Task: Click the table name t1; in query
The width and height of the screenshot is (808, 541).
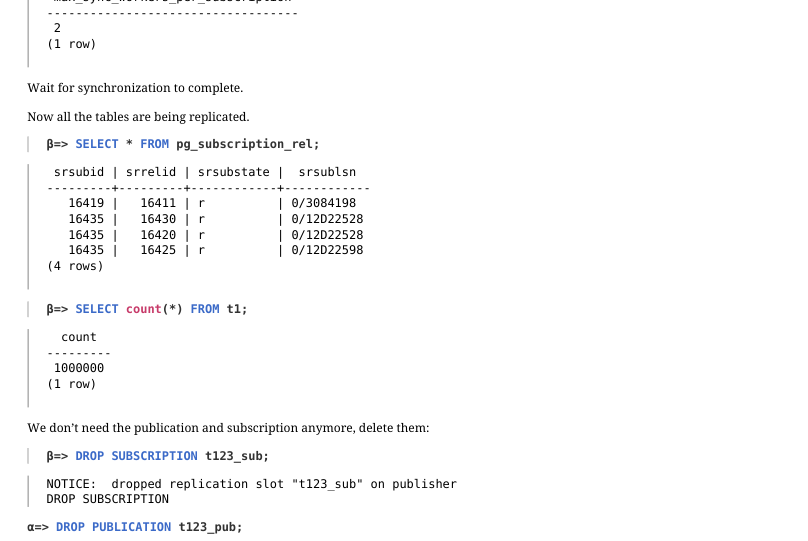Action: coord(237,309)
